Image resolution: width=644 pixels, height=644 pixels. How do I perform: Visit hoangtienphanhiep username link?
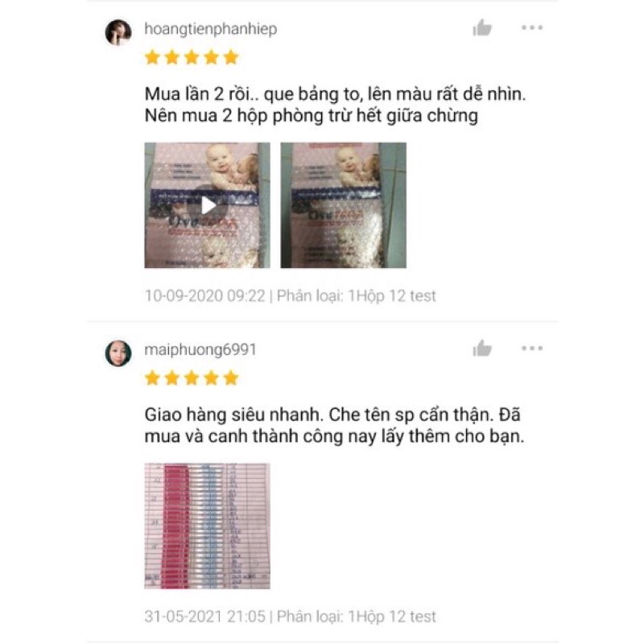(x=211, y=29)
